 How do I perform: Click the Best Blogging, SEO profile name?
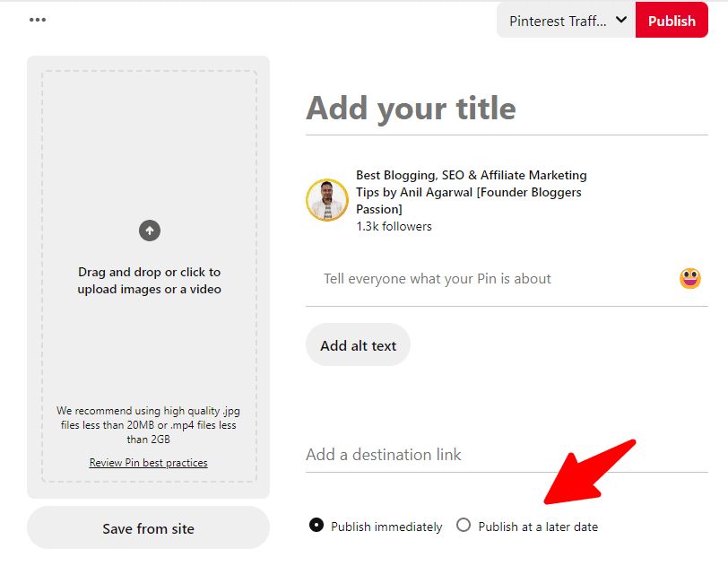[x=471, y=192]
